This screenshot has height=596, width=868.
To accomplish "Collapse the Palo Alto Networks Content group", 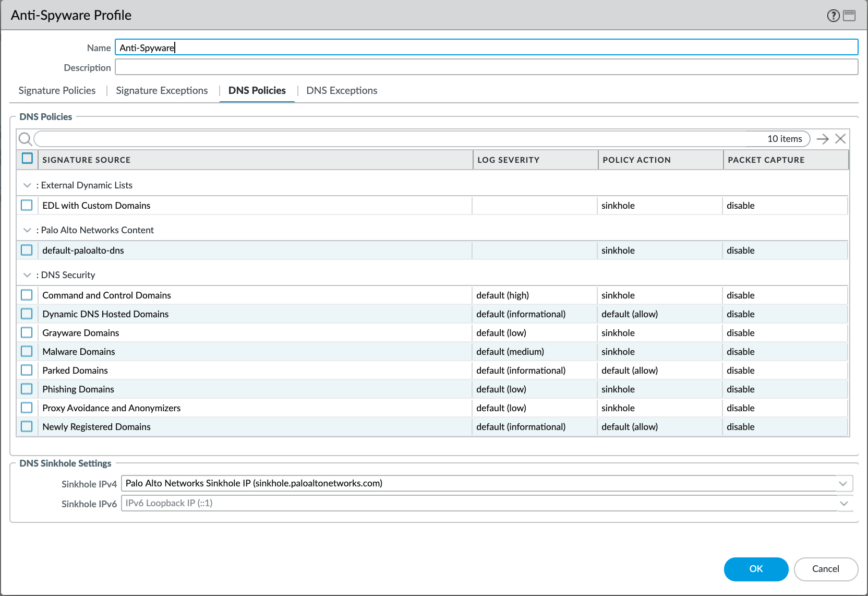I will [x=27, y=230].
